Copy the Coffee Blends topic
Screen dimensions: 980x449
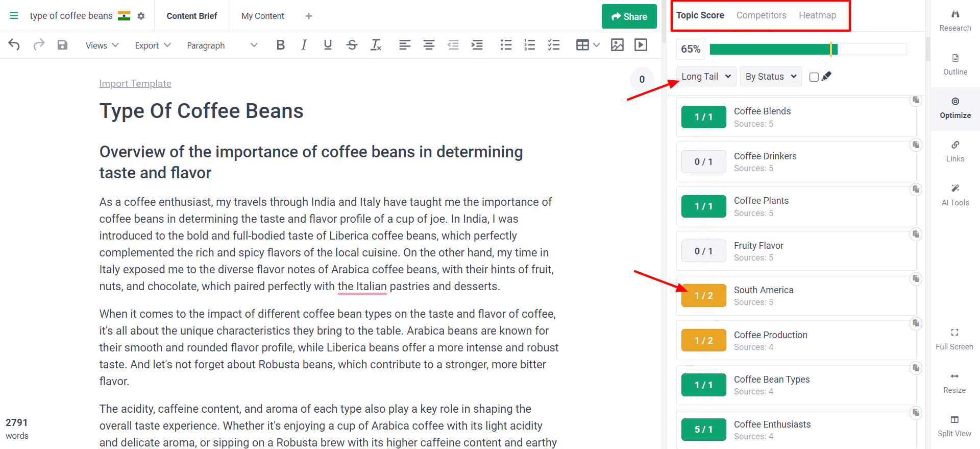(916, 100)
